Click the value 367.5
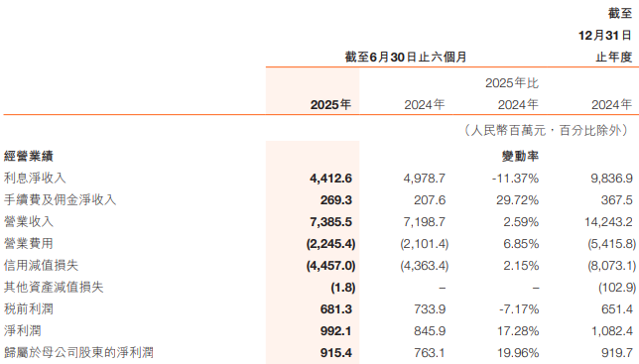This screenshot has height=364, width=639. (x=617, y=200)
